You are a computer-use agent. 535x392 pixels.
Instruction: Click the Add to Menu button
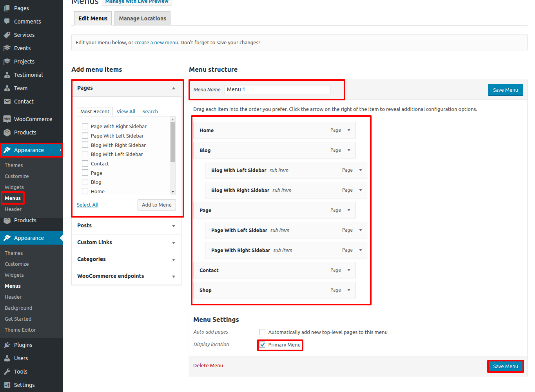point(157,205)
